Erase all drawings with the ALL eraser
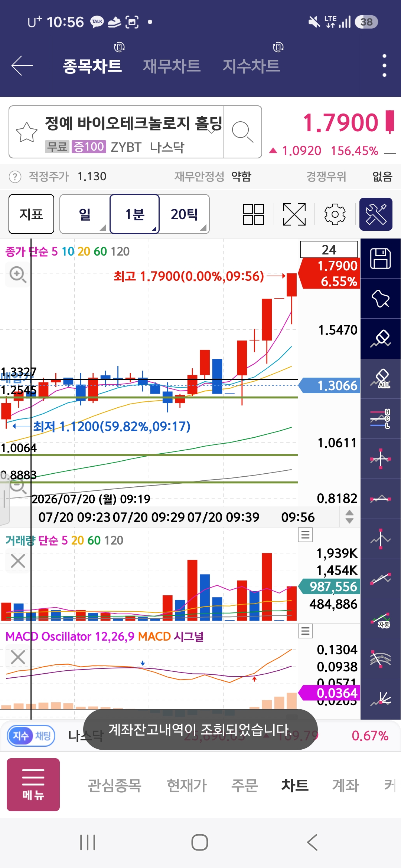 click(381, 379)
